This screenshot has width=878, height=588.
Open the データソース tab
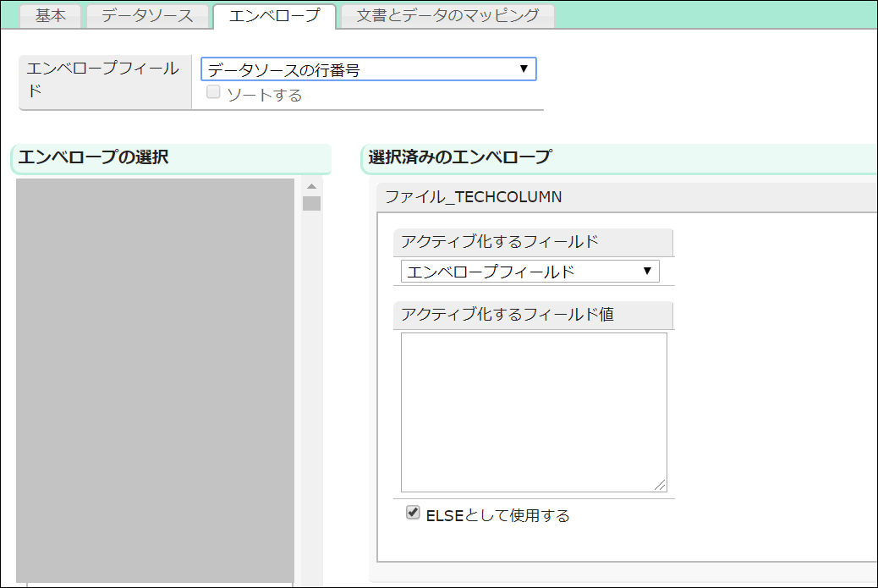(x=147, y=16)
